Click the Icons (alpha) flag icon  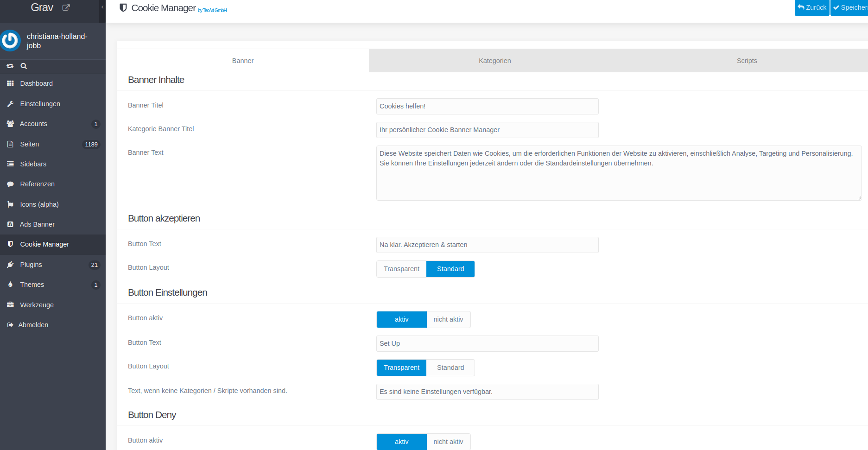pyautogui.click(x=10, y=204)
